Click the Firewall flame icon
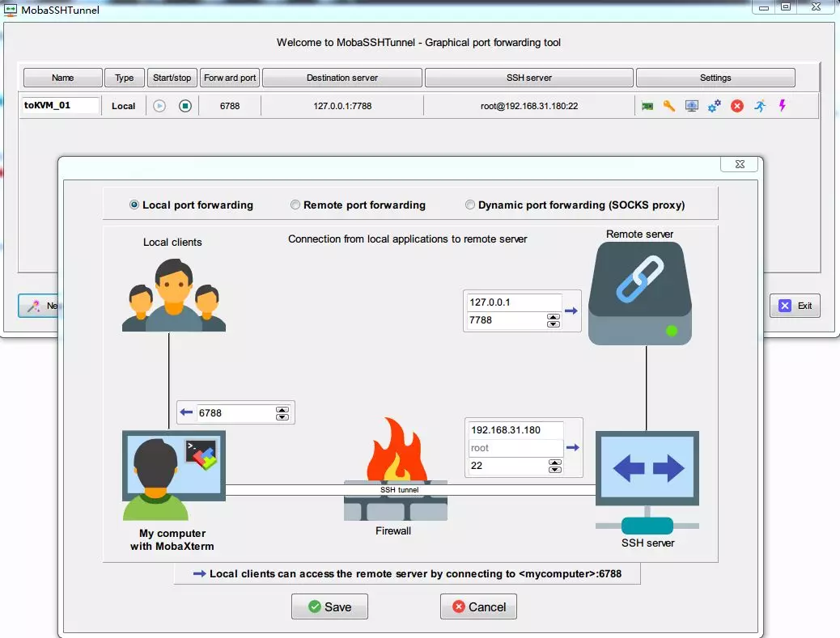 tap(396, 468)
